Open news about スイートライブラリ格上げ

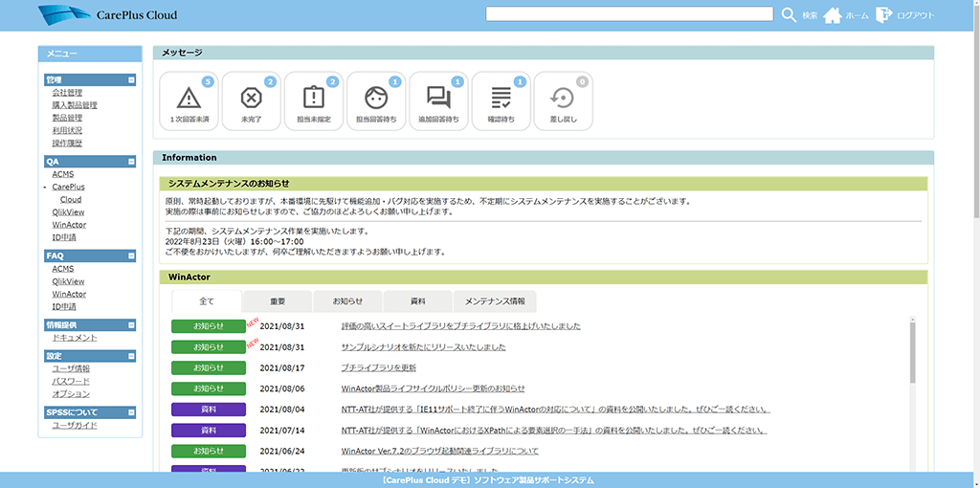461,326
